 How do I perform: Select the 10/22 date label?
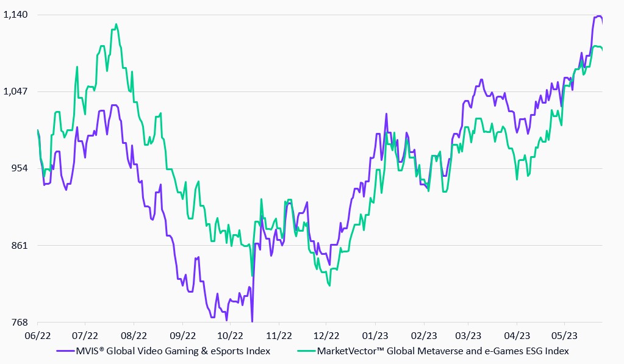pos(230,336)
